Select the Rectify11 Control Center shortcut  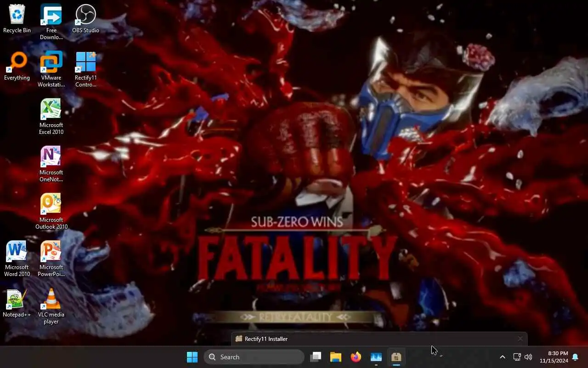coord(85,69)
